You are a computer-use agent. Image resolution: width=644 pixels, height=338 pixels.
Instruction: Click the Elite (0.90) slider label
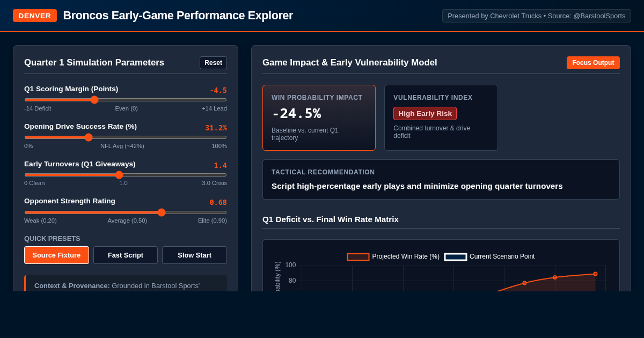[213, 221]
